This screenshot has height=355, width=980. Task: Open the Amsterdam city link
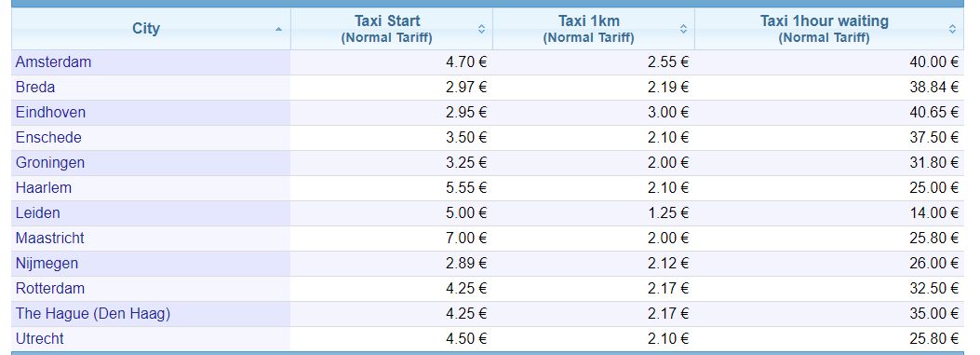point(53,62)
